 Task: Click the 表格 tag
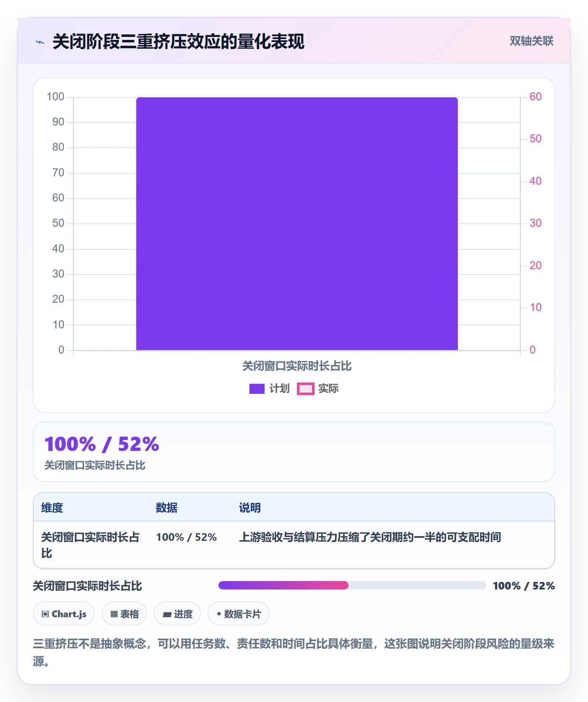pyautogui.click(x=124, y=614)
